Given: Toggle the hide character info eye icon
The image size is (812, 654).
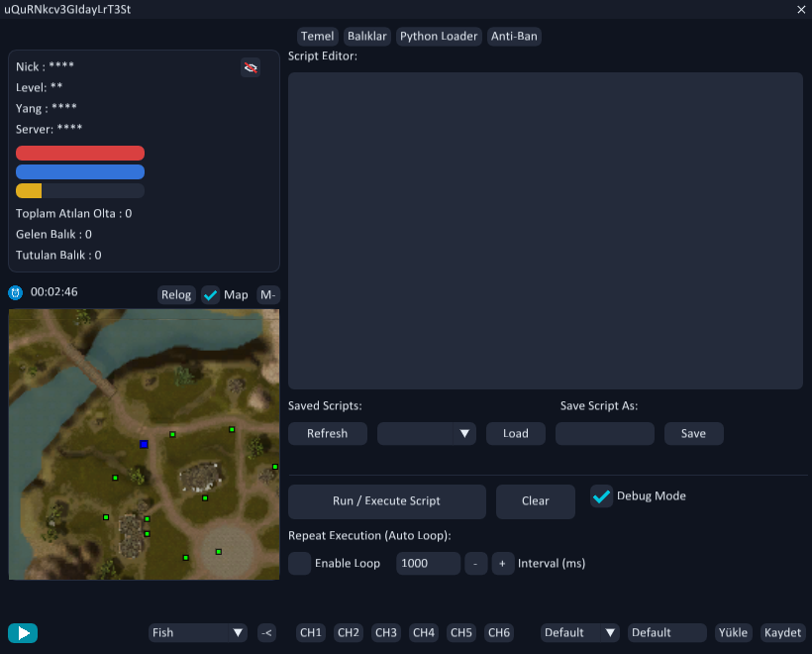Looking at the screenshot, I should click(251, 68).
